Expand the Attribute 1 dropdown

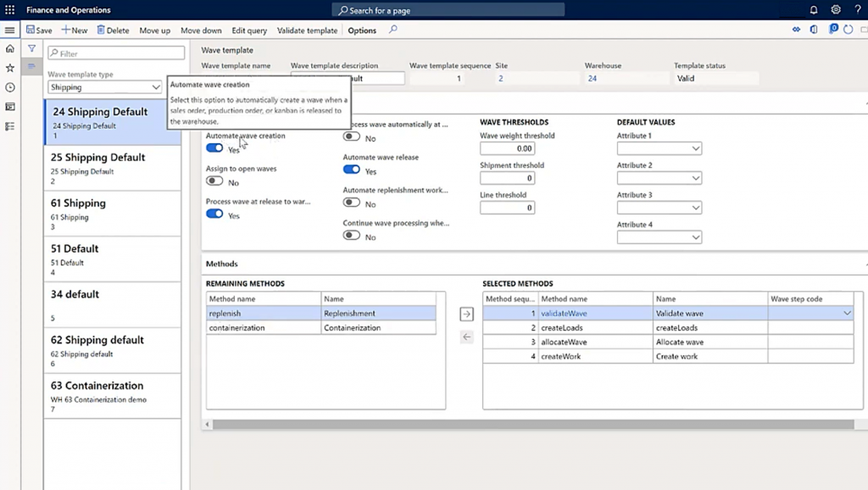(659, 148)
